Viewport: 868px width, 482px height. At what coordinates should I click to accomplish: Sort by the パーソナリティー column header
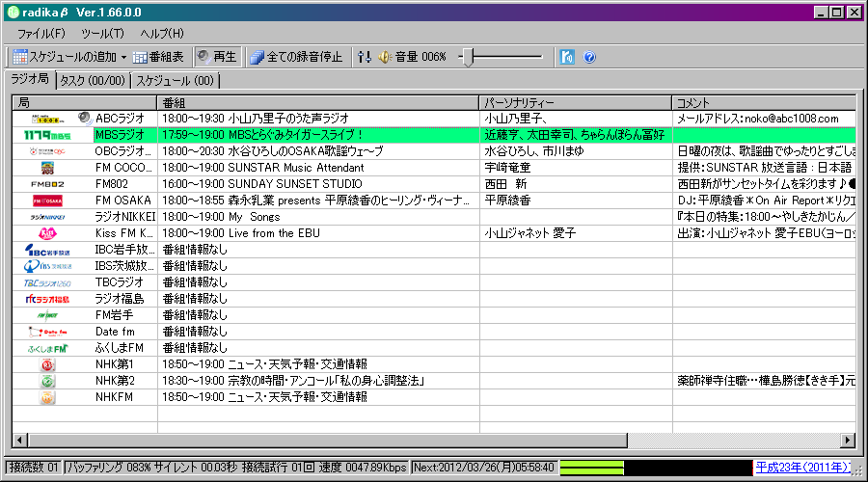[576, 103]
